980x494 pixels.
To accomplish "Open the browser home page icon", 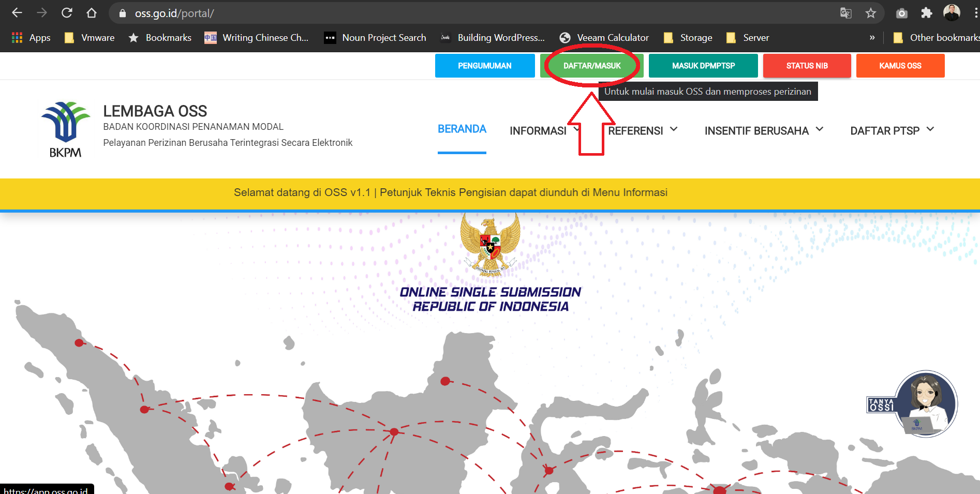I will point(92,13).
